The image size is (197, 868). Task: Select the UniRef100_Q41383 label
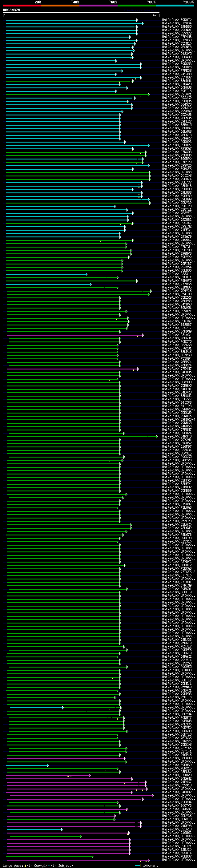(177, 74)
